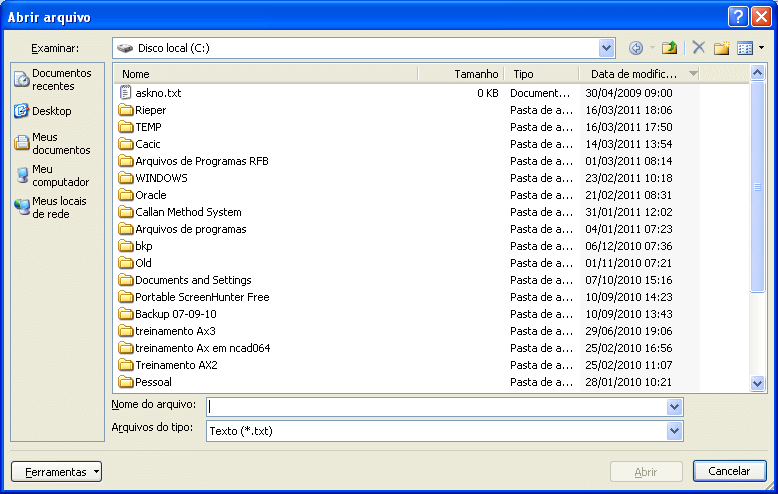
Task: Click the Delete X icon in toolbar
Action: coord(698,48)
